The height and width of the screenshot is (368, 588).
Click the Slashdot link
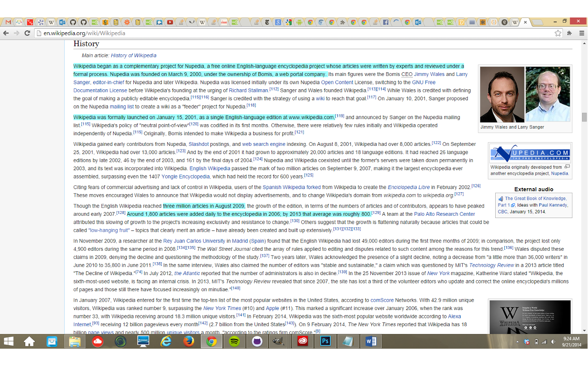coord(198,144)
